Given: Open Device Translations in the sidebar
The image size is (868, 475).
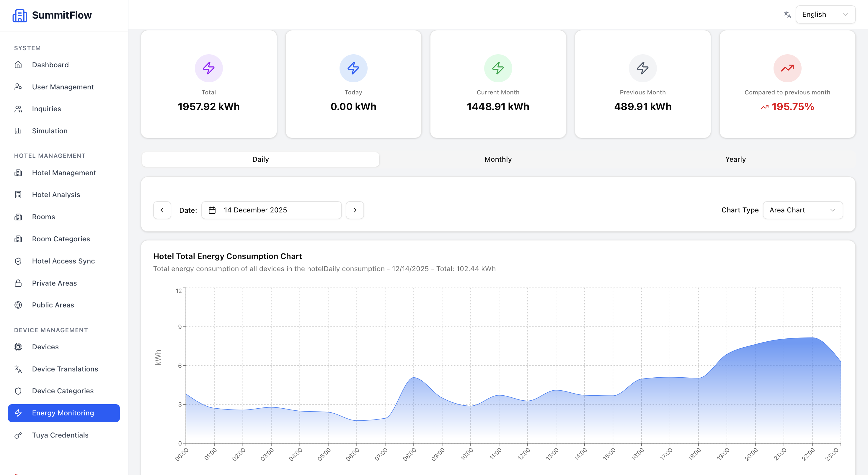Looking at the screenshot, I should click(x=65, y=369).
